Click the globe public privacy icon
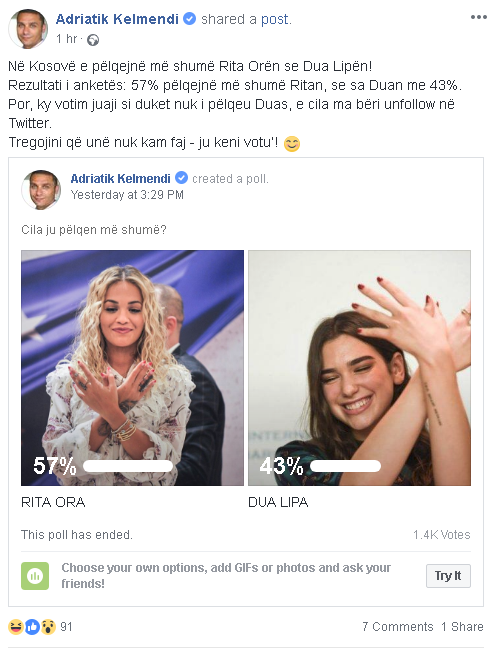 click(x=93, y=40)
